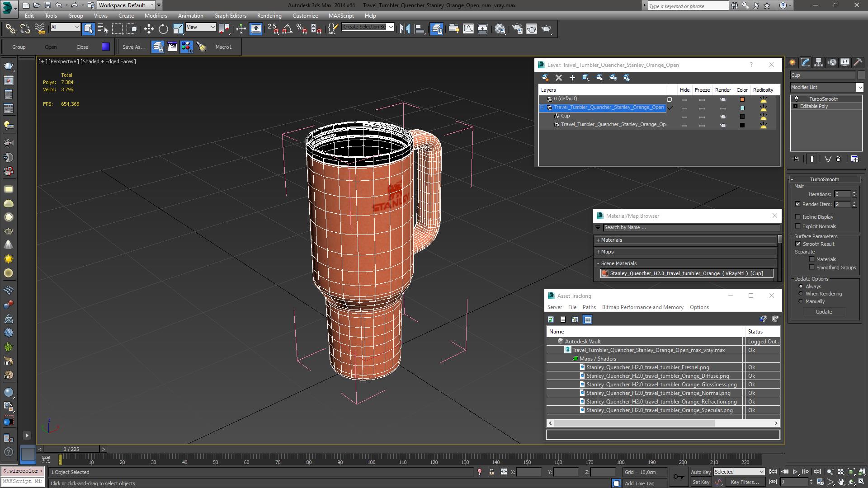Enable Isoline Display checkbox
The height and width of the screenshot is (488, 868).
click(798, 217)
